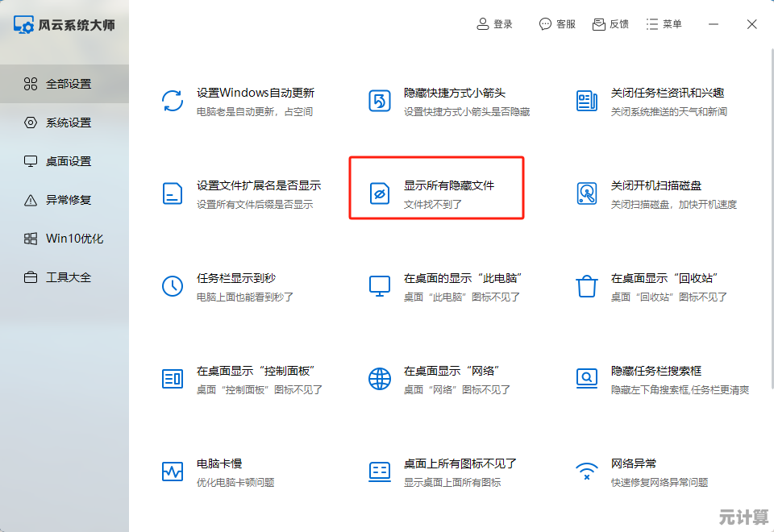The height and width of the screenshot is (532, 774).
Task: Open 工具大全 in the sidebar
Action: [x=64, y=277]
